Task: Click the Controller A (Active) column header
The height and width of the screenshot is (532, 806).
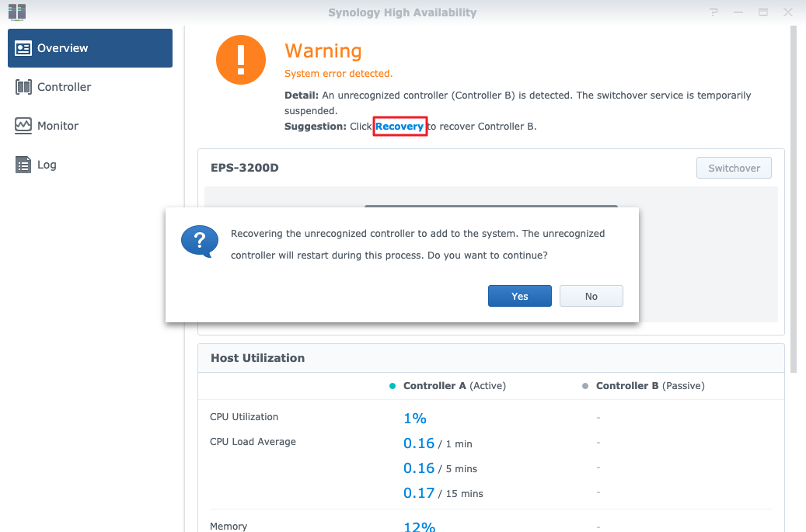Action: [455, 386]
